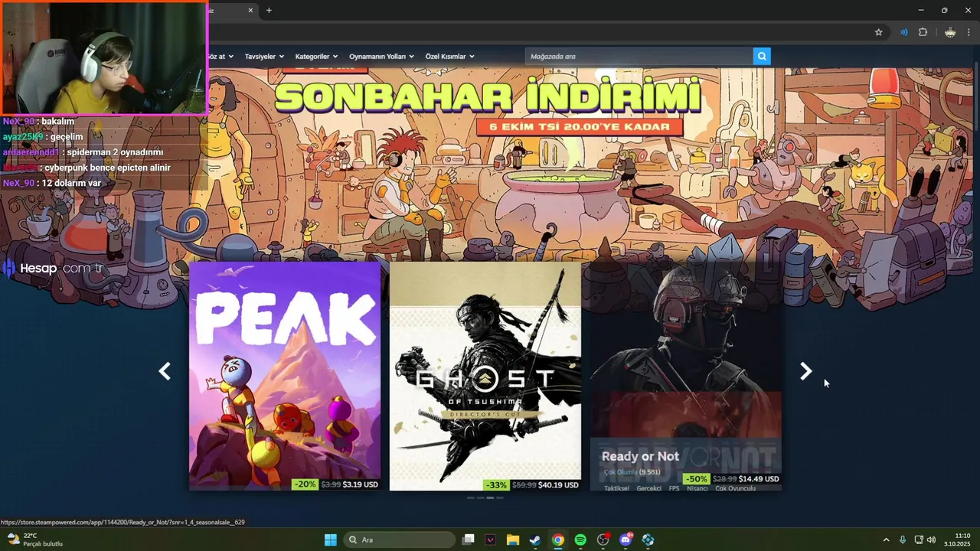Open the last blue taskbar app icon

coord(648,540)
